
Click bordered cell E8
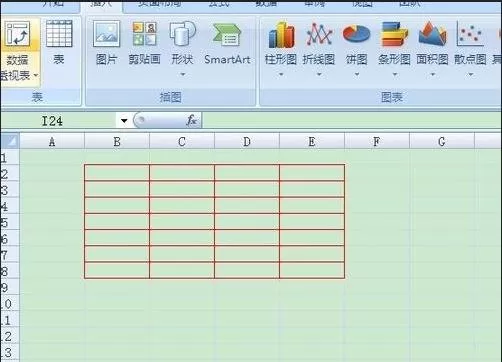[x=312, y=270]
